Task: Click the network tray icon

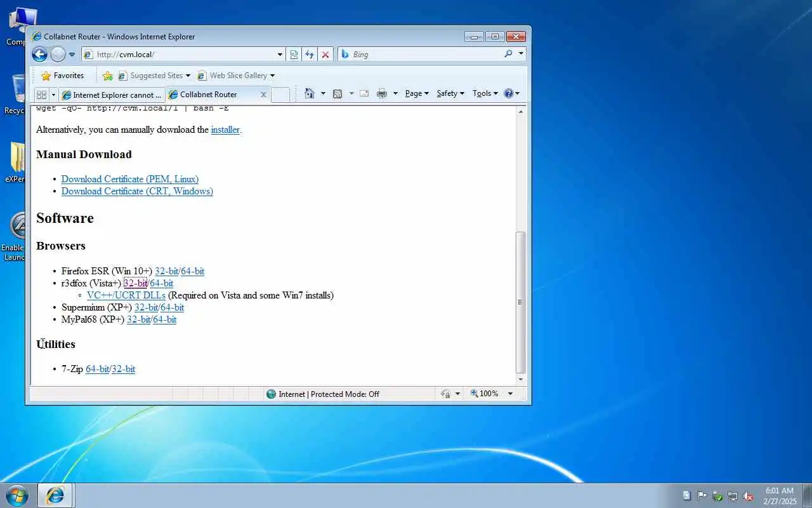Action: (x=733, y=496)
